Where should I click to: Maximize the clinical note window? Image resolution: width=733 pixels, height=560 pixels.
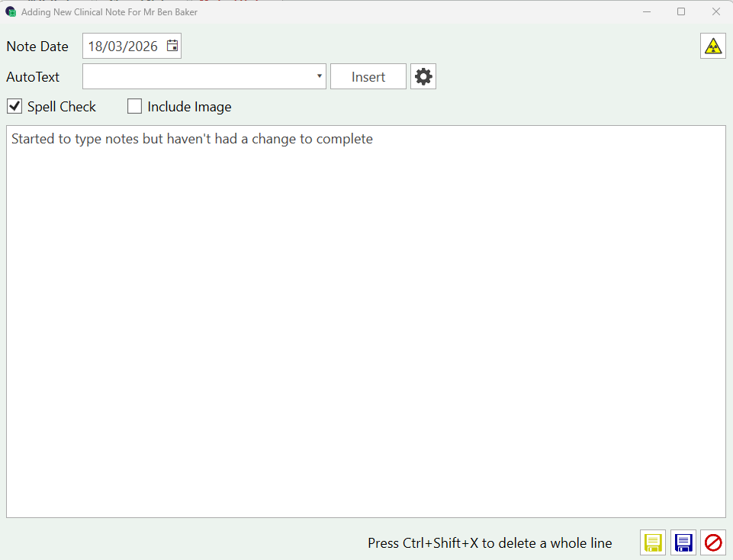pos(681,11)
